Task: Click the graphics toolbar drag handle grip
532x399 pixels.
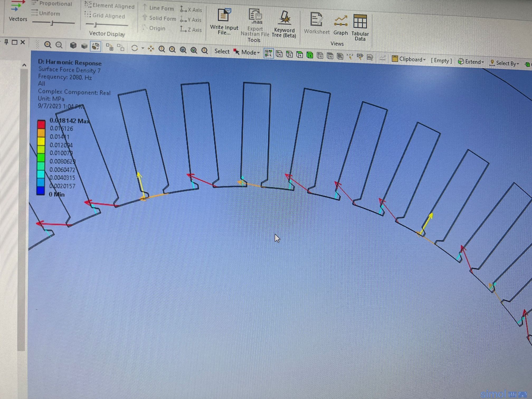Action: coord(37,44)
